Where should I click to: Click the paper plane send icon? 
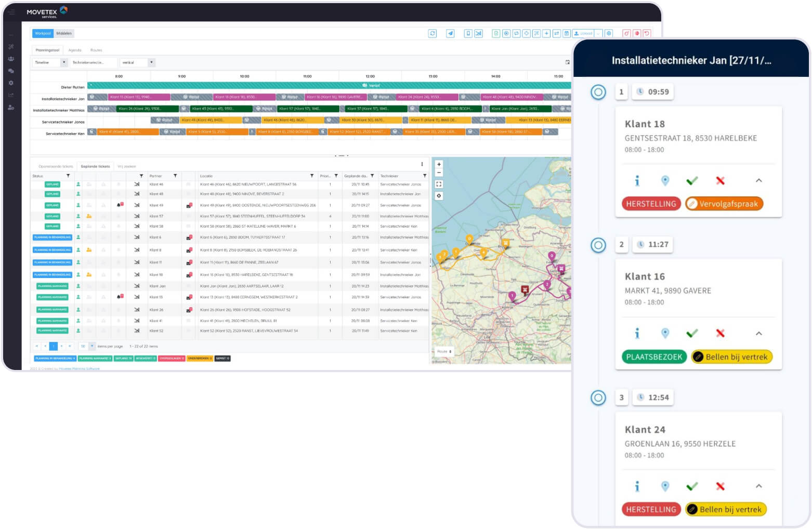point(450,33)
